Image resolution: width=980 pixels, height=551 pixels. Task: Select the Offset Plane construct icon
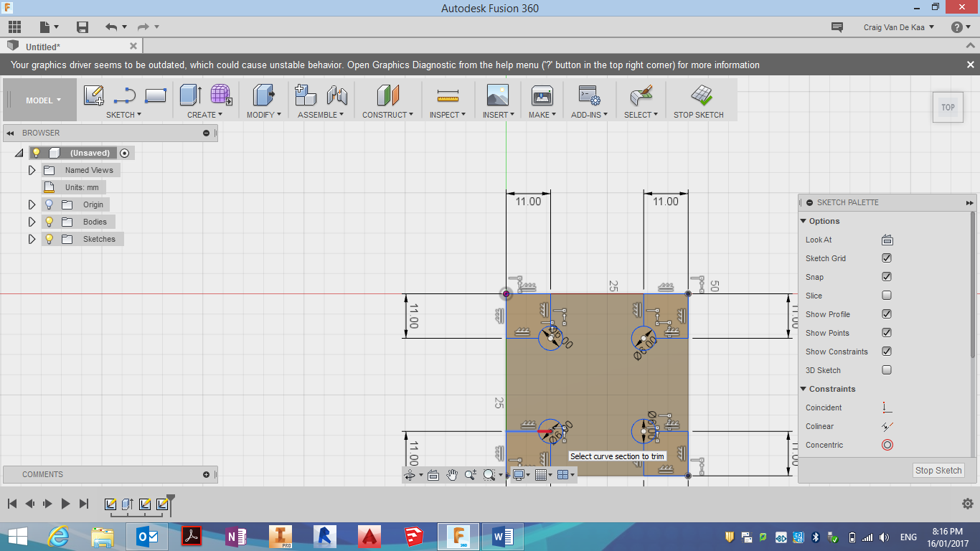387,95
